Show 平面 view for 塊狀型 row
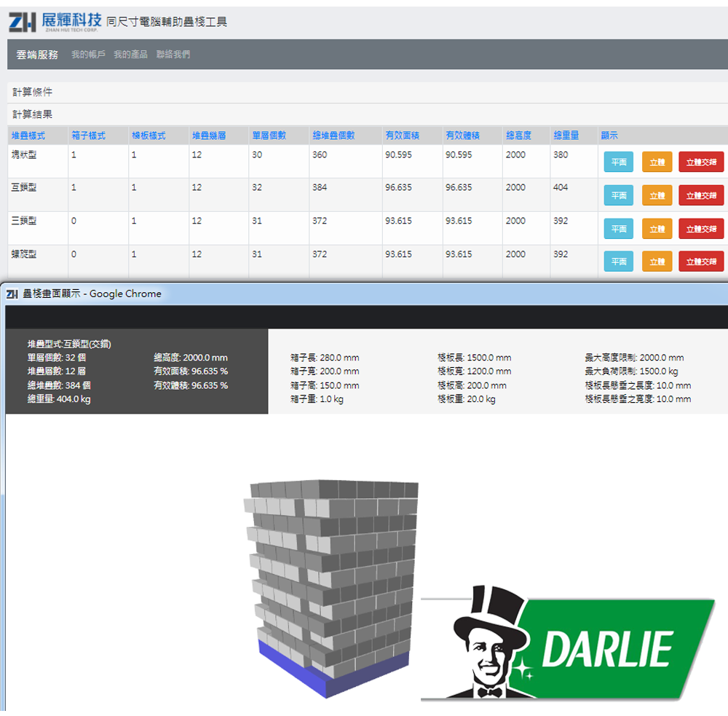The image size is (728, 716). (618, 162)
